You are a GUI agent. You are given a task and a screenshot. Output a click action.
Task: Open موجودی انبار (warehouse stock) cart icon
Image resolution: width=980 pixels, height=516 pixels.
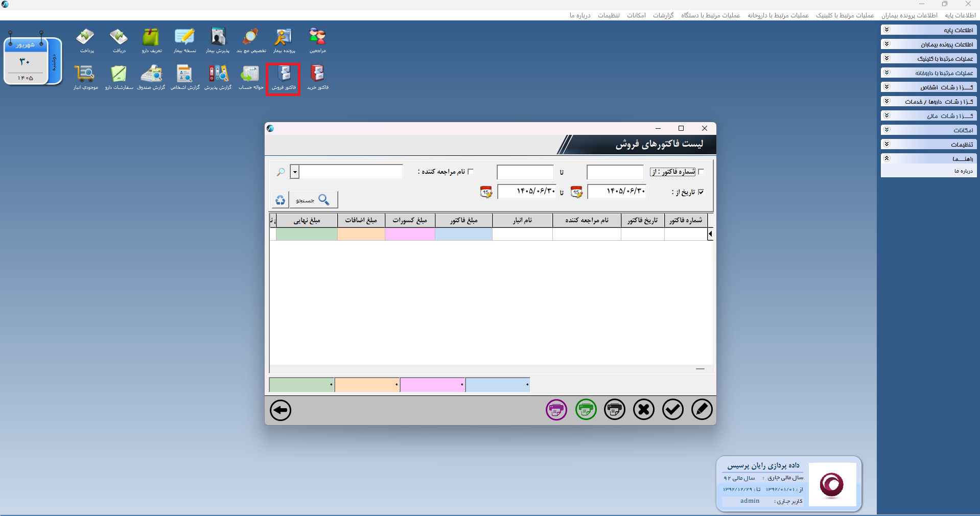[85, 78]
